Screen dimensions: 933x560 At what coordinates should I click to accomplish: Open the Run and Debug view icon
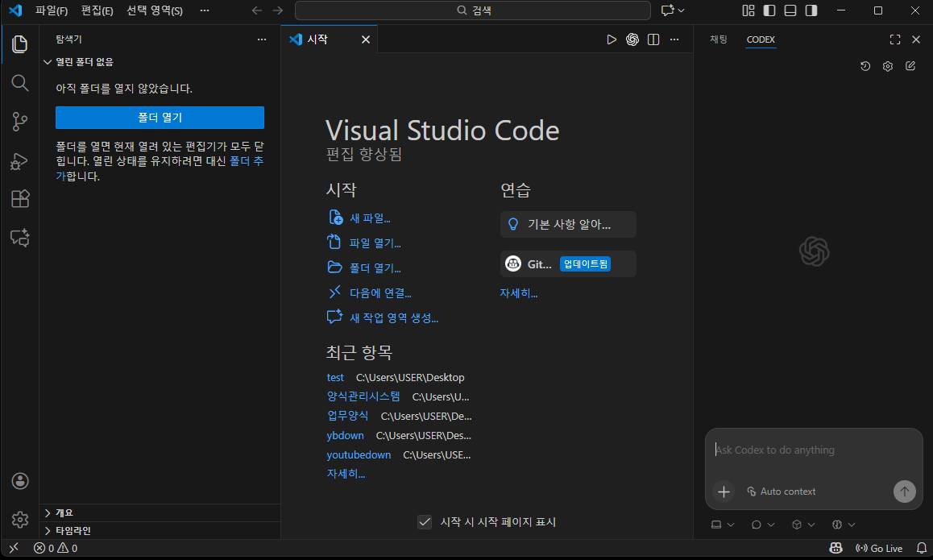pos(19,160)
